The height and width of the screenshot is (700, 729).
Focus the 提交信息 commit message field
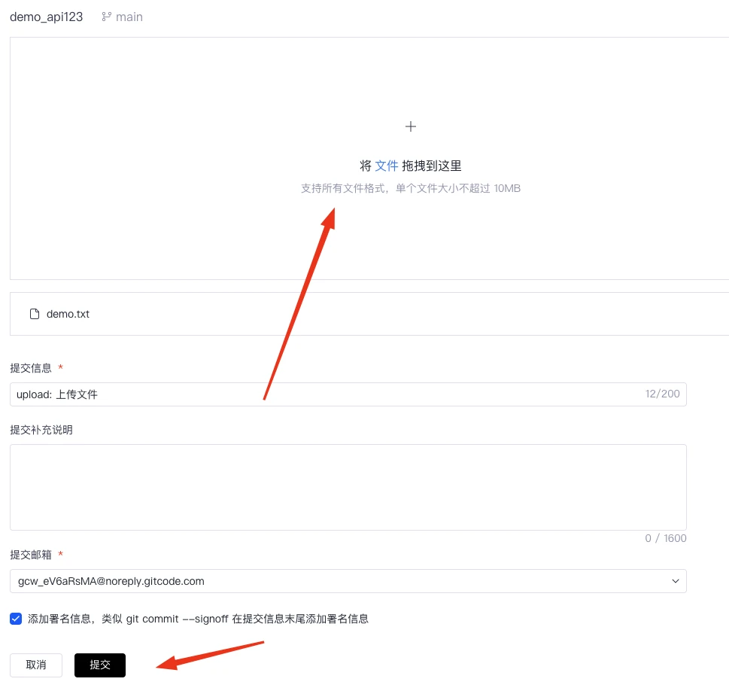(323, 394)
